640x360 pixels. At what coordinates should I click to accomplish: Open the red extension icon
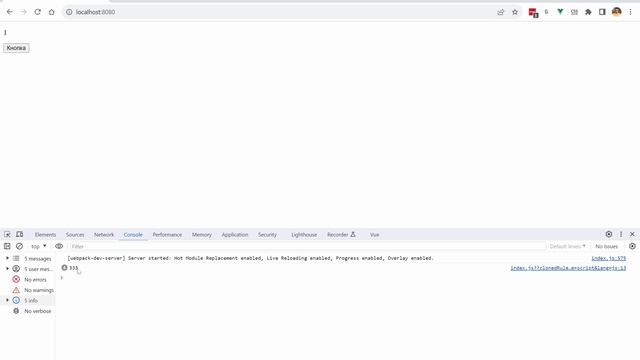(x=533, y=13)
